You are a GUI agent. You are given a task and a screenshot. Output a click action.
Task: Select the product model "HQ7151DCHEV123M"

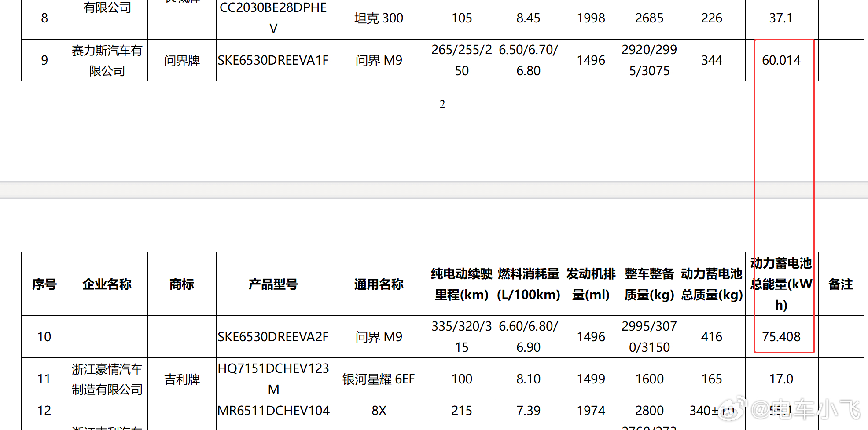[273, 379]
